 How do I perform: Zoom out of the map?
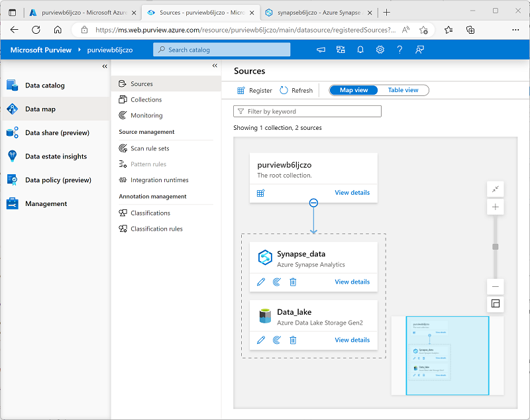click(x=495, y=287)
